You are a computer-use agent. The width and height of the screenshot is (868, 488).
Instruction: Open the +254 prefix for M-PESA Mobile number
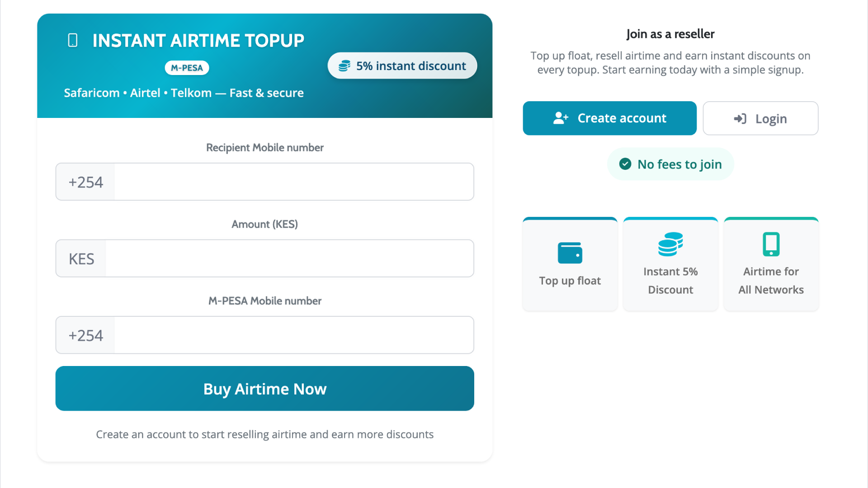click(85, 335)
